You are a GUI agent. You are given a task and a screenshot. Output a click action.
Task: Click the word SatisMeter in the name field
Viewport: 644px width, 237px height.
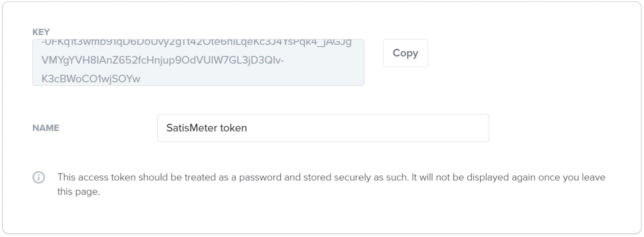[192, 128]
